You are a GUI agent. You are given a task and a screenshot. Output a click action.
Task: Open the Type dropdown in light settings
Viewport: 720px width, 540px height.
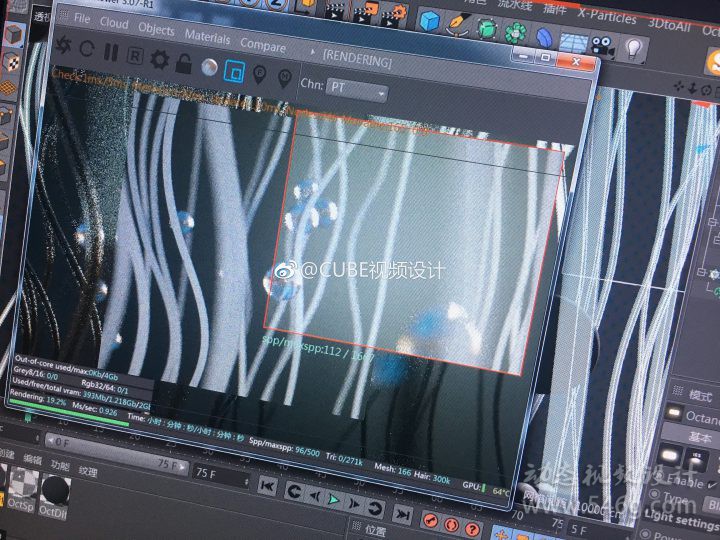(712, 505)
